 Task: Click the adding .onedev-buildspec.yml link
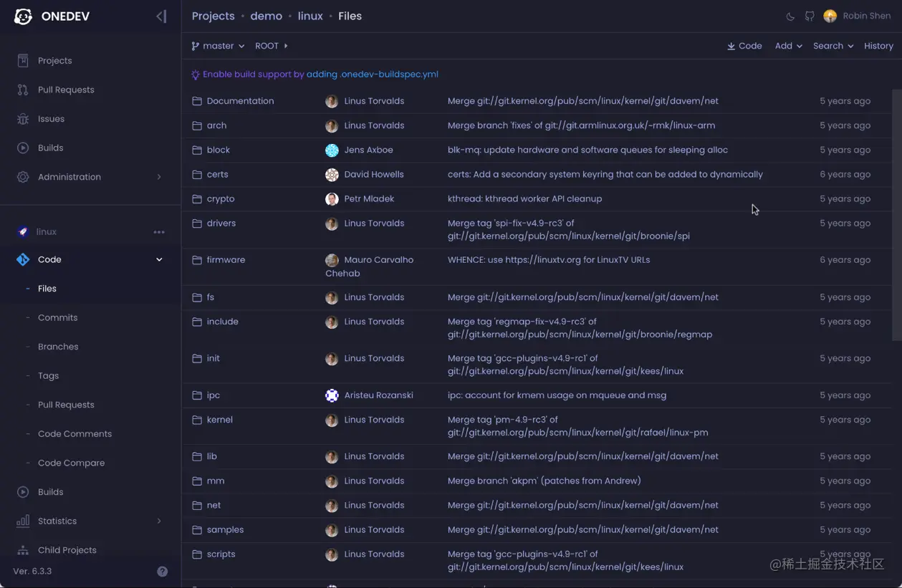pos(373,74)
